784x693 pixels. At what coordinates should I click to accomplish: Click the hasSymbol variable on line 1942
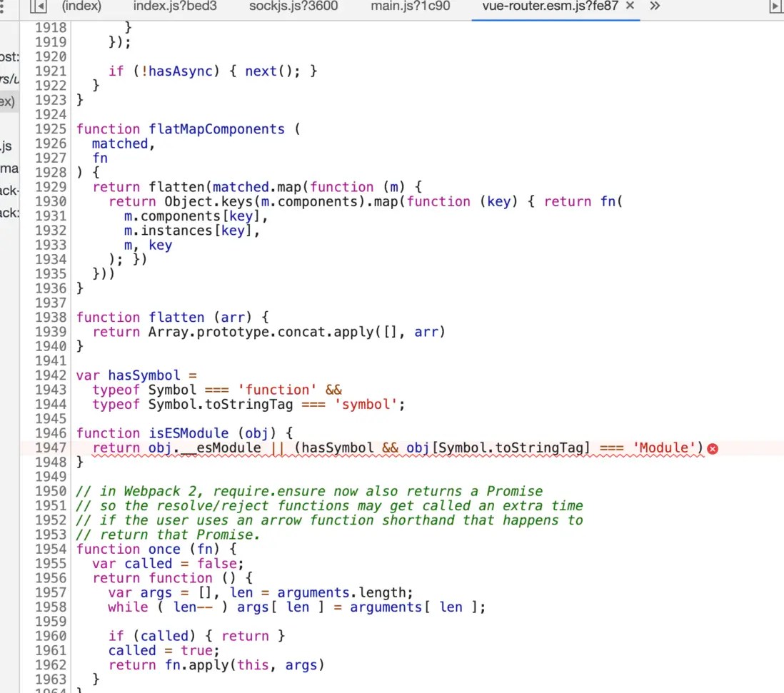click(x=144, y=375)
